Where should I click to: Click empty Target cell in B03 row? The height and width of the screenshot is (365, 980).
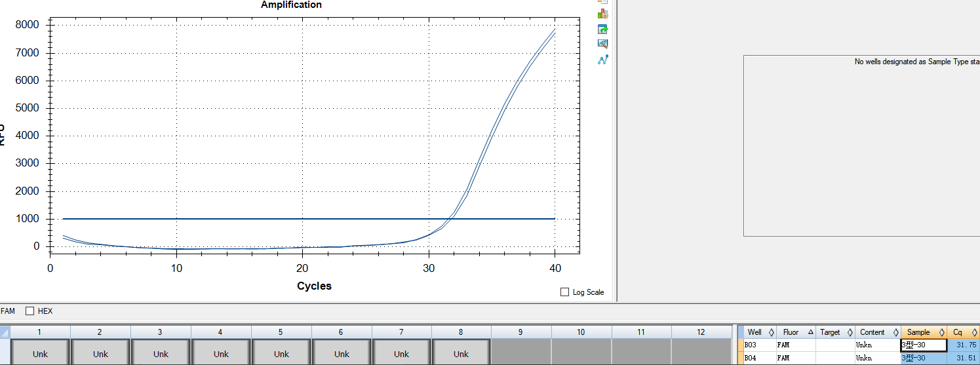point(835,345)
